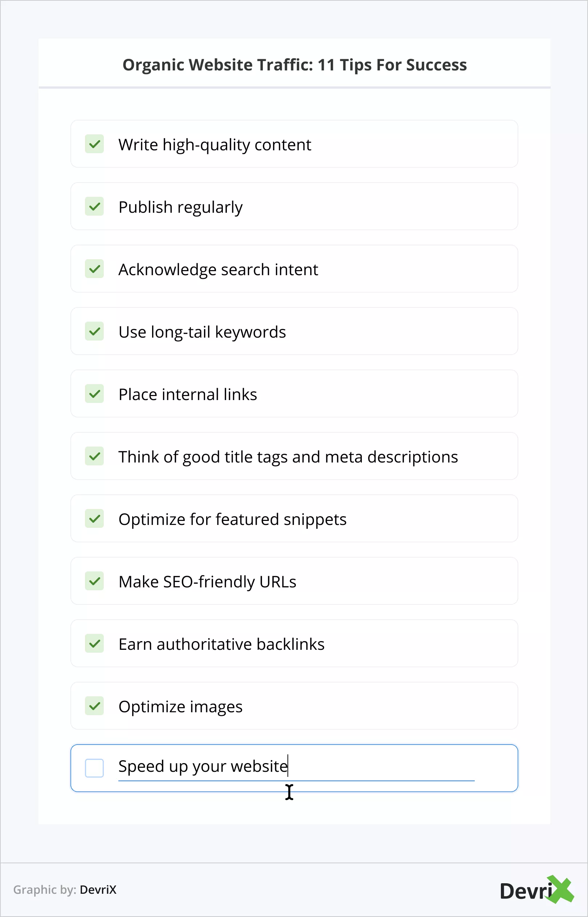Click the 'Optimize images' item label
Viewport: 588px width, 917px height.
(x=181, y=707)
